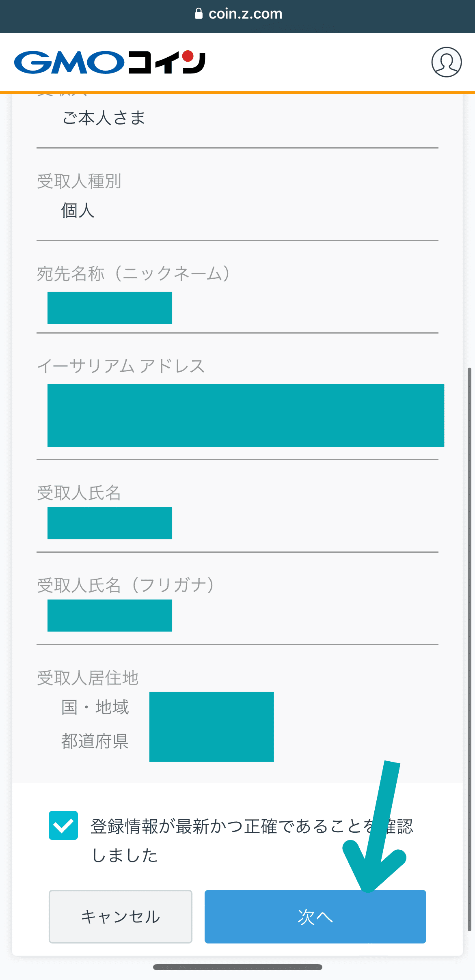The width and height of the screenshot is (475, 980).
Task: Tap the home indicator bar at the bottom
Action: point(237,967)
